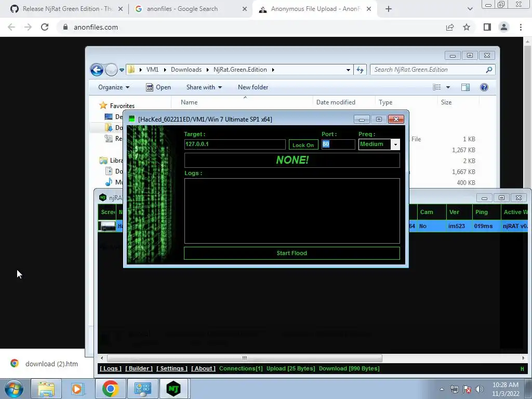Viewport: 532px width, 399px height.
Task: Click the Target field showing 127.0.0.1
Action: 235,144
